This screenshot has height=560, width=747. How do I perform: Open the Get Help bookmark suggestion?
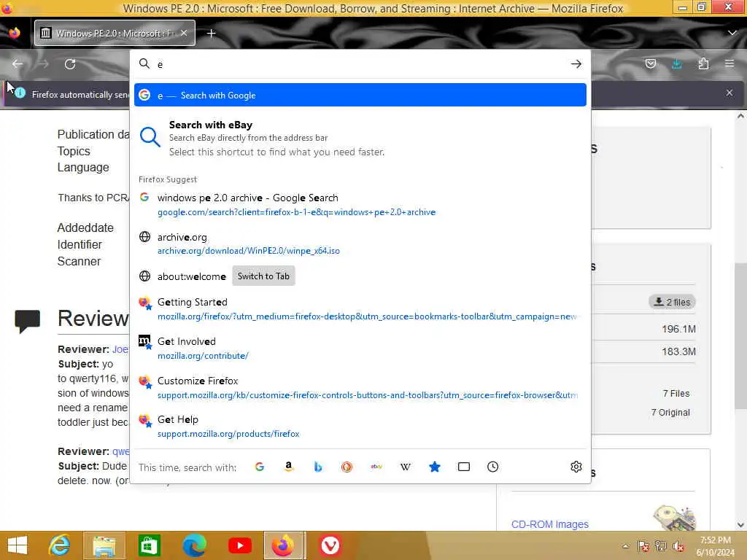tap(360, 426)
